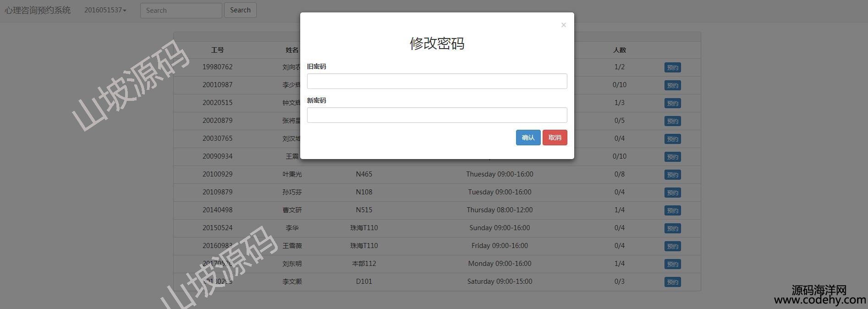868x309 pixels.
Task: Book 李华 Sunday slot at 珠海T110
Action: click(672, 228)
